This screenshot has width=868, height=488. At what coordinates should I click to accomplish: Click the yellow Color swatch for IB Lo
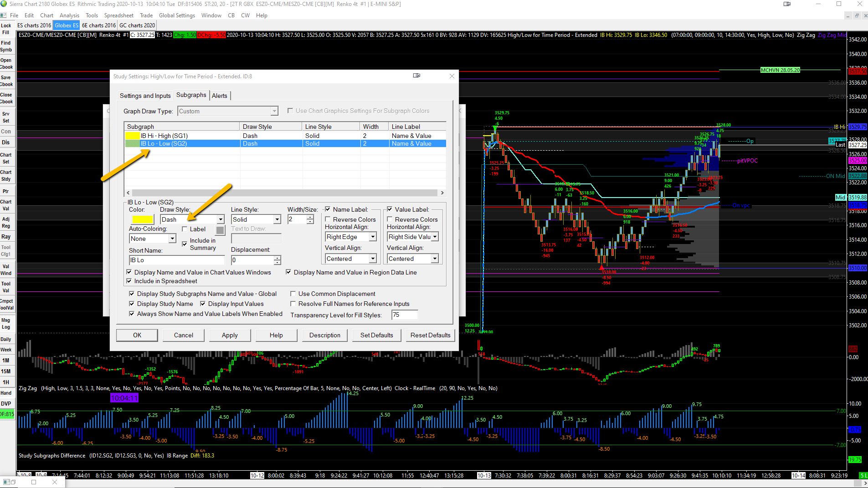point(143,219)
